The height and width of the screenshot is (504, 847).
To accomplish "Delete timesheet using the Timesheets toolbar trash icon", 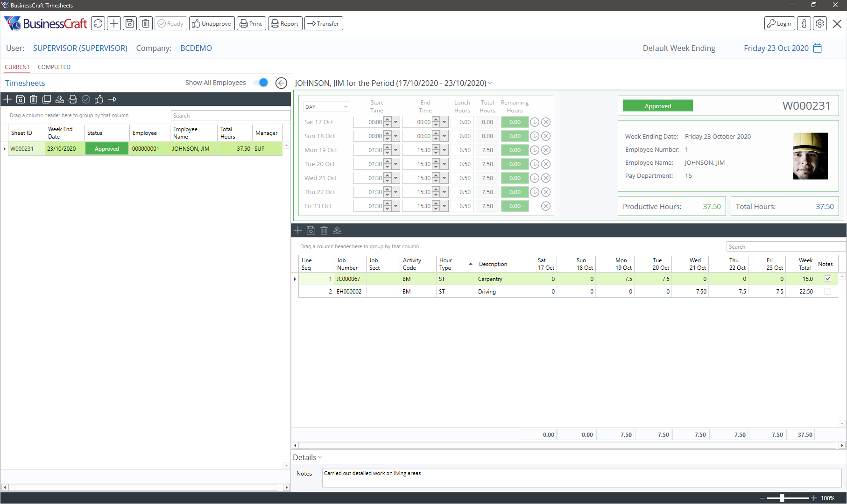I will pyautogui.click(x=34, y=99).
